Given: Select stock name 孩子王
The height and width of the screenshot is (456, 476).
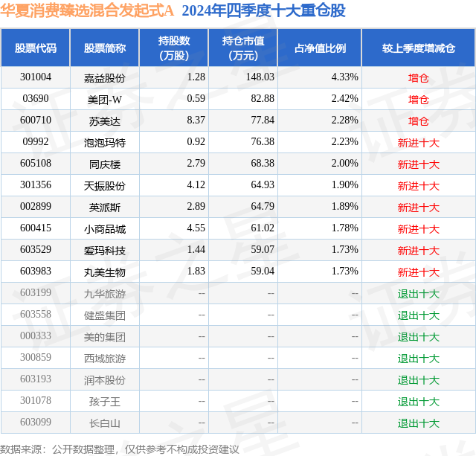Looking at the screenshot, I should tap(105, 402).
